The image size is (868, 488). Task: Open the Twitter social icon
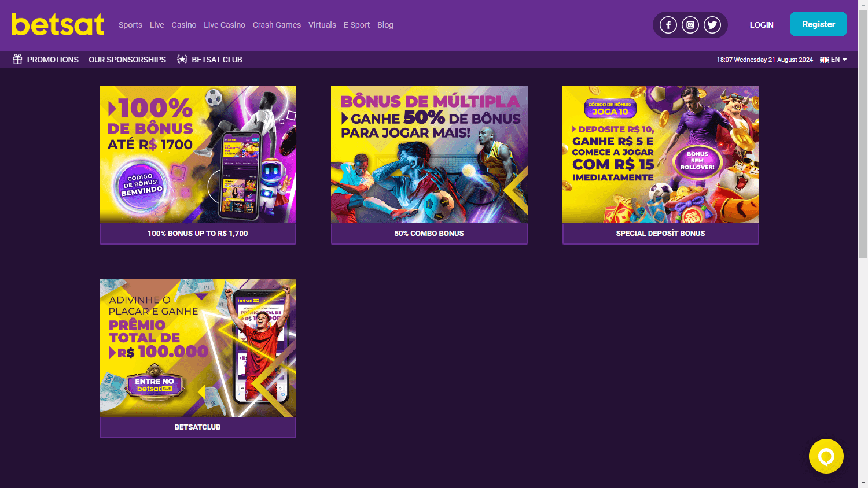[712, 25]
